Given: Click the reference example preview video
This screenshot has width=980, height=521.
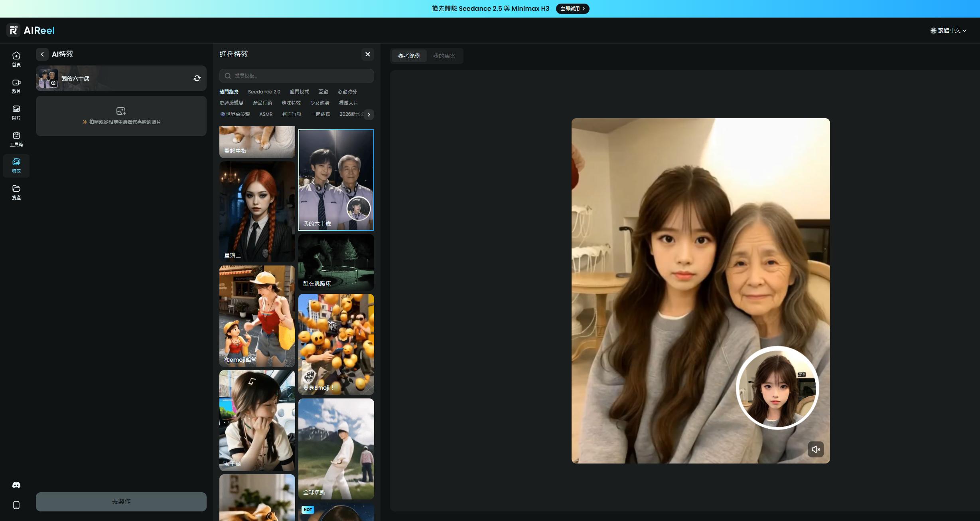Looking at the screenshot, I should (x=701, y=291).
